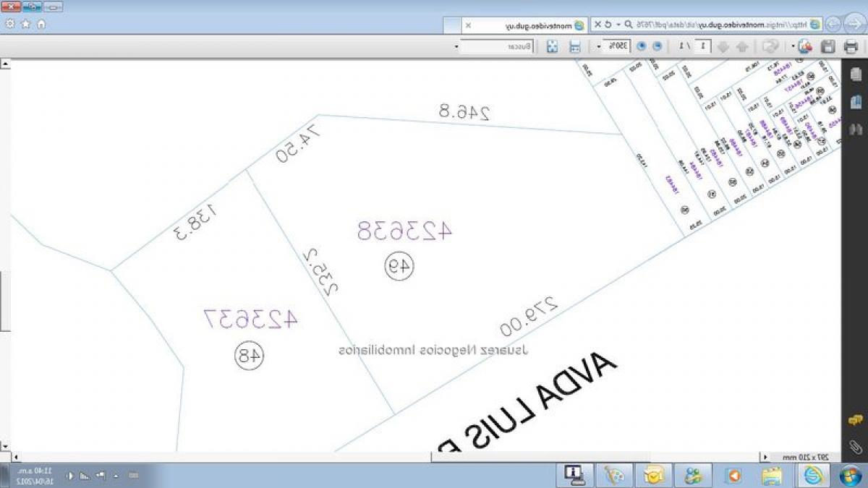
Task: Click the fit width scrolling icon
Action: click(x=575, y=46)
